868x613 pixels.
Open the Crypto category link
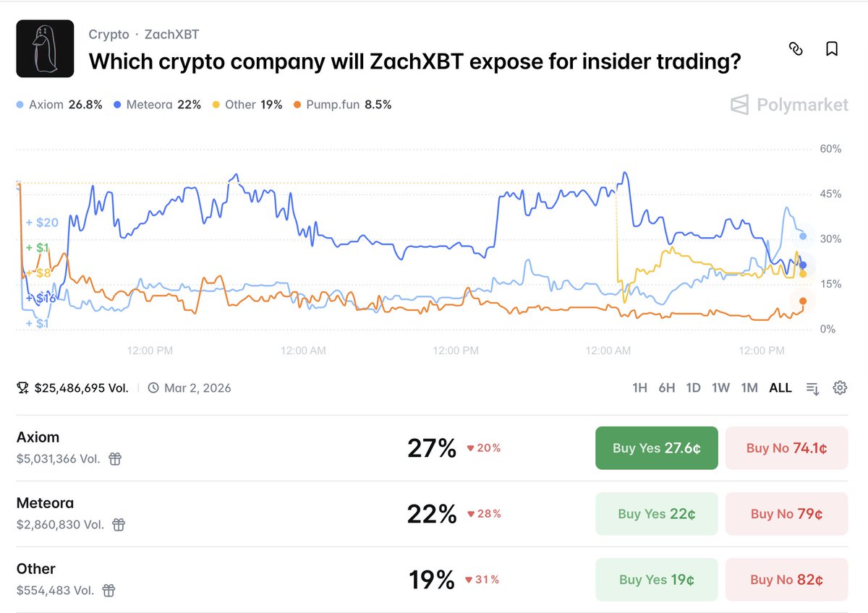pyautogui.click(x=109, y=34)
